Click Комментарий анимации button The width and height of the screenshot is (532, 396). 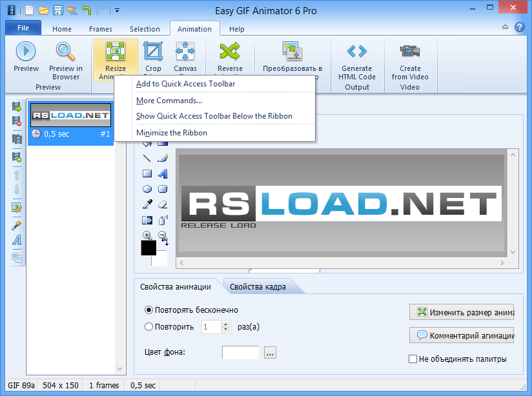pyautogui.click(x=462, y=335)
